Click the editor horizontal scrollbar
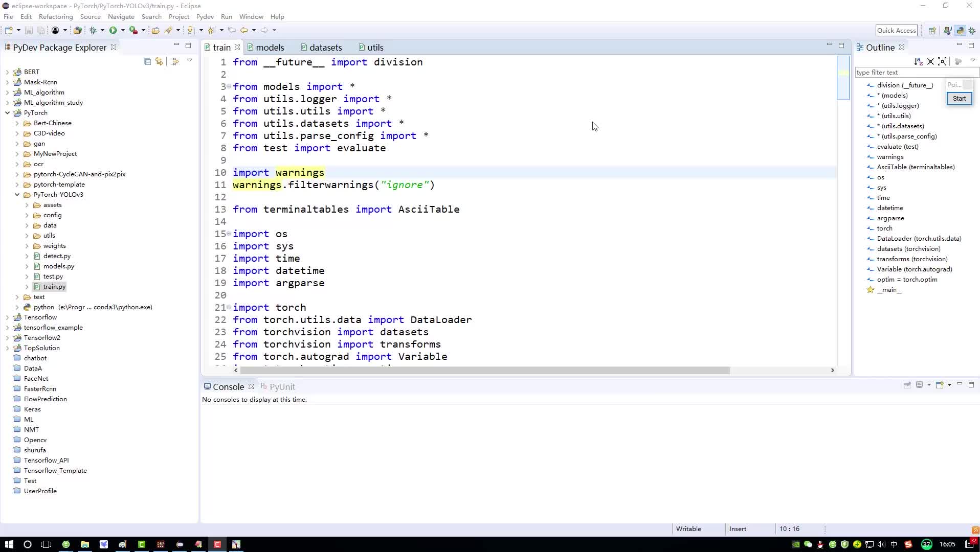This screenshot has width=980, height=552. click(485, 370)
